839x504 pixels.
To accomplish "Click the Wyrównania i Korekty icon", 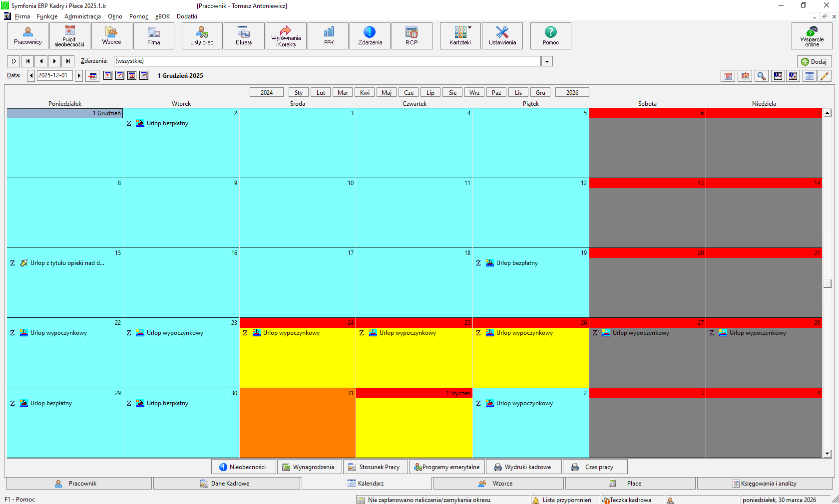I will pyautogui.click(x=286, y=36).
